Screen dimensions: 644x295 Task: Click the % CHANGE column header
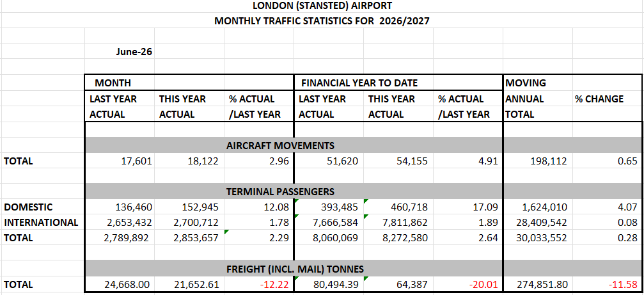point(599,99)
